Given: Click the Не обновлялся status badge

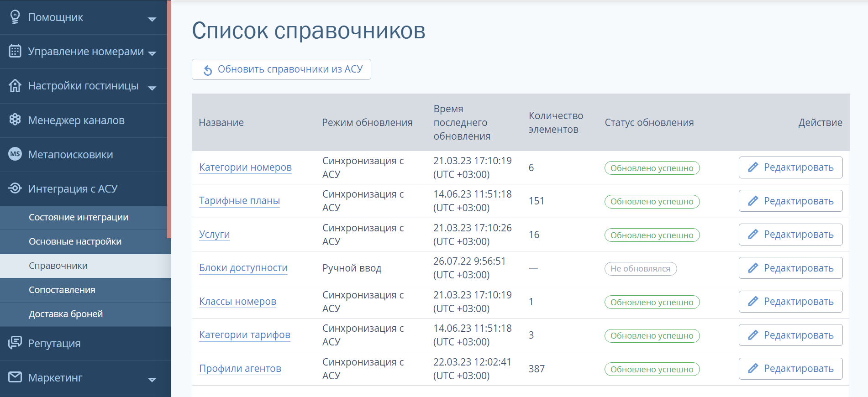Looking at the screenshot, I should [x=641, y=269].
